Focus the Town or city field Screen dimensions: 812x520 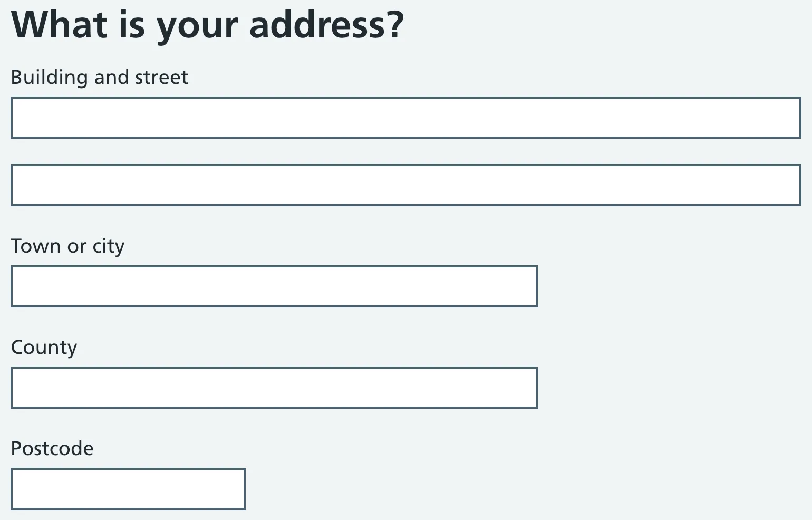pyautogui.click(x=274, y=286)
